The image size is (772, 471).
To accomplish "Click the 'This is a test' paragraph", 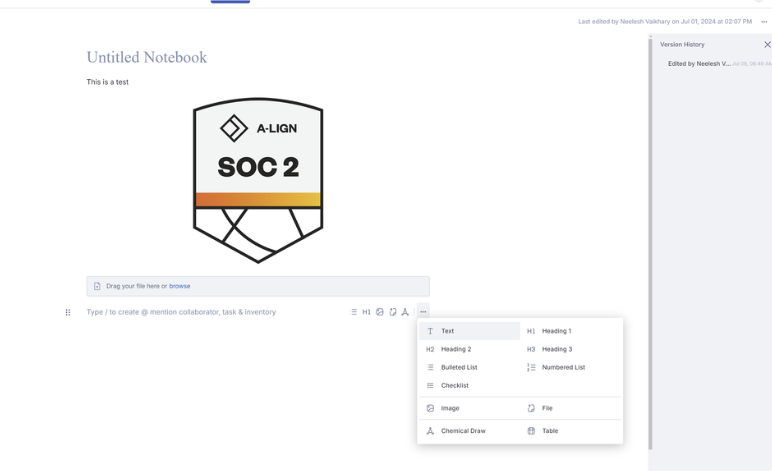I will pyautogui.click(x=107, y=82).
